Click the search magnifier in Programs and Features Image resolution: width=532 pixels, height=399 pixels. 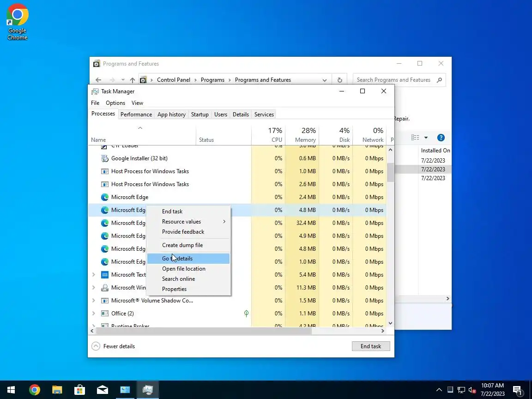coord(439,80)
